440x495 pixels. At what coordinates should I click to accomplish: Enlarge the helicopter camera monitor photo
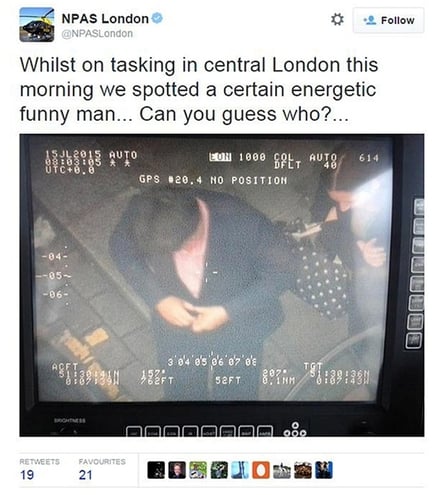click(222, 285)
